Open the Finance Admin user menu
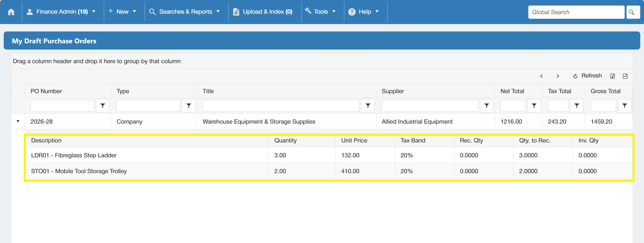This screenshot has height=243, width=644. [x=62, y=12]
